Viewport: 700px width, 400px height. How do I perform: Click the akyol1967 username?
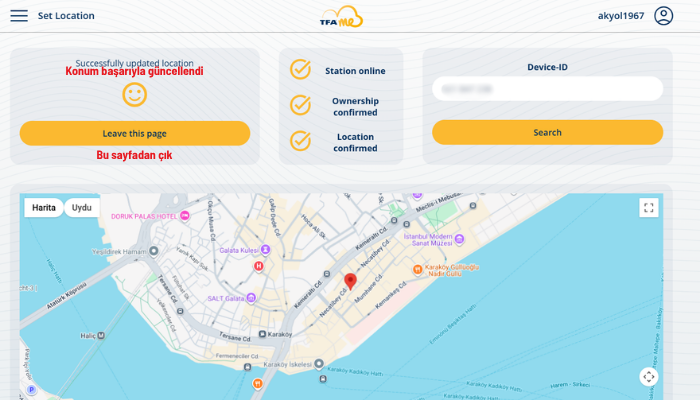click(x=620, y=16)
